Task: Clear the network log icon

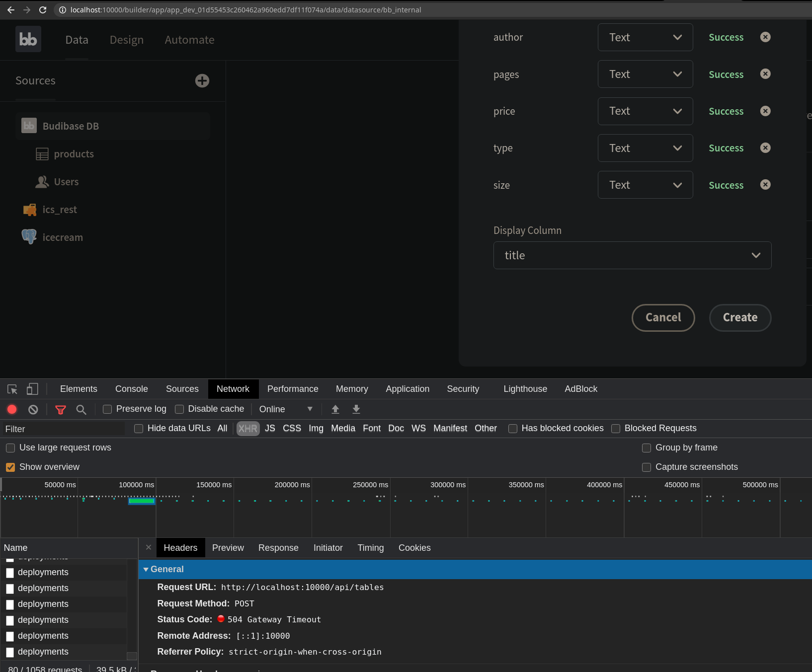Action: (33, 409)
